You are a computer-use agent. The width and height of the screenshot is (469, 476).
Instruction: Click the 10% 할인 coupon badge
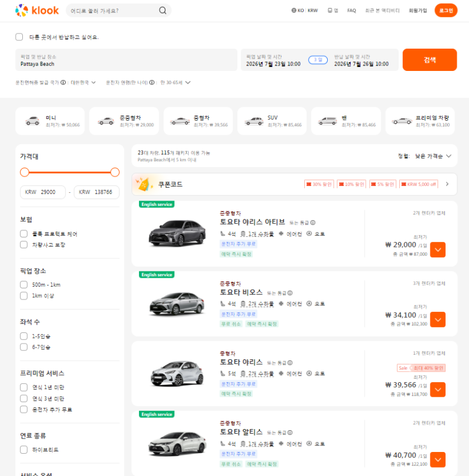[x=352, y=184]
